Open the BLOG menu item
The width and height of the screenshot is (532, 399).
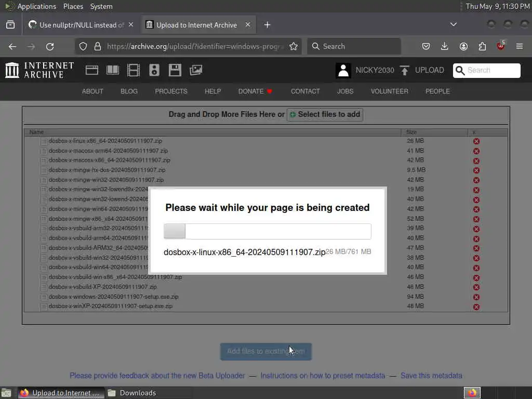129,91
